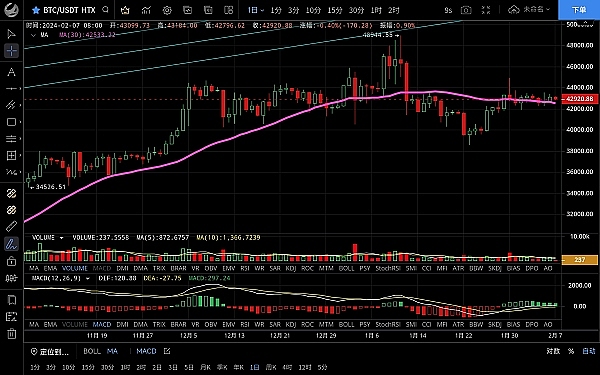600x375 pixels.
Task: Expand the 1日 timeframe dropdown
Action: pos(256,10)
